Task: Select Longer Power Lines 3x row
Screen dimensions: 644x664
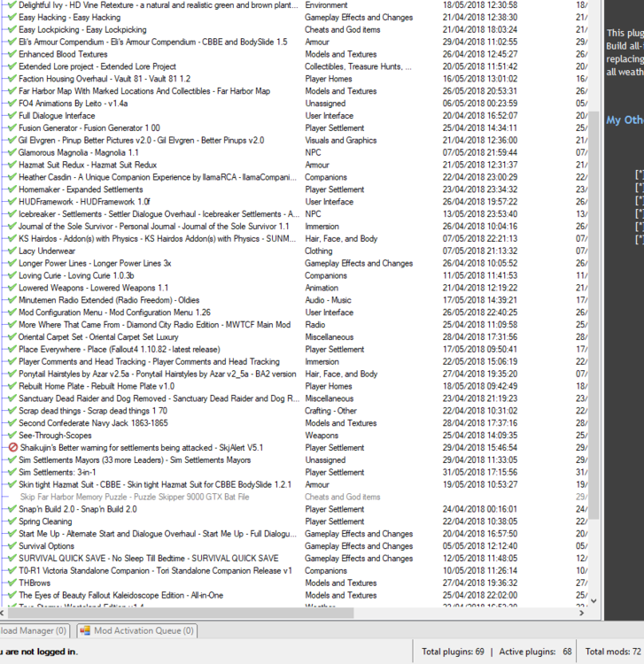Action: (294, 263)
